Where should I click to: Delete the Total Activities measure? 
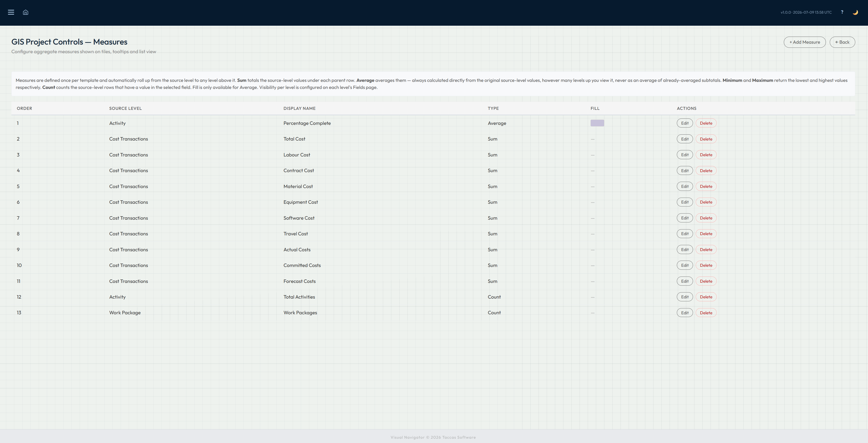[x=706, y=297]
